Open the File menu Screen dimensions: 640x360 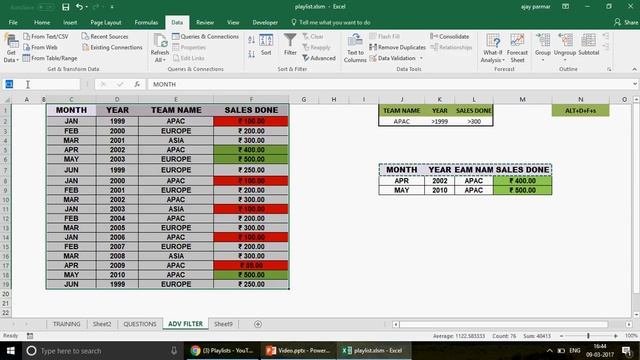(13, 22)
